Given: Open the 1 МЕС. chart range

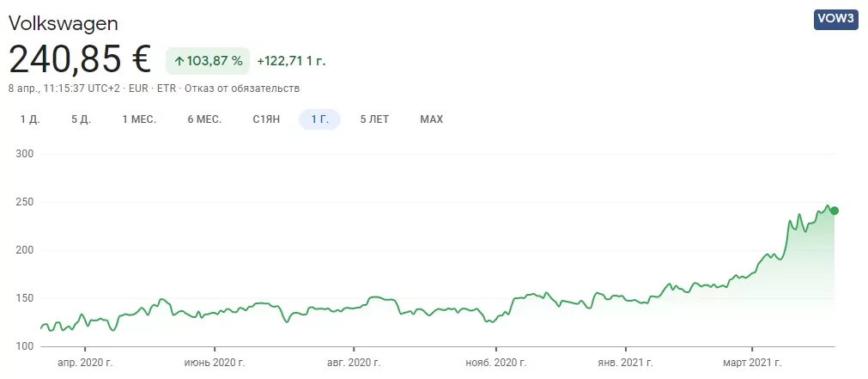Looking at the screenshot, I should [139, 119].
